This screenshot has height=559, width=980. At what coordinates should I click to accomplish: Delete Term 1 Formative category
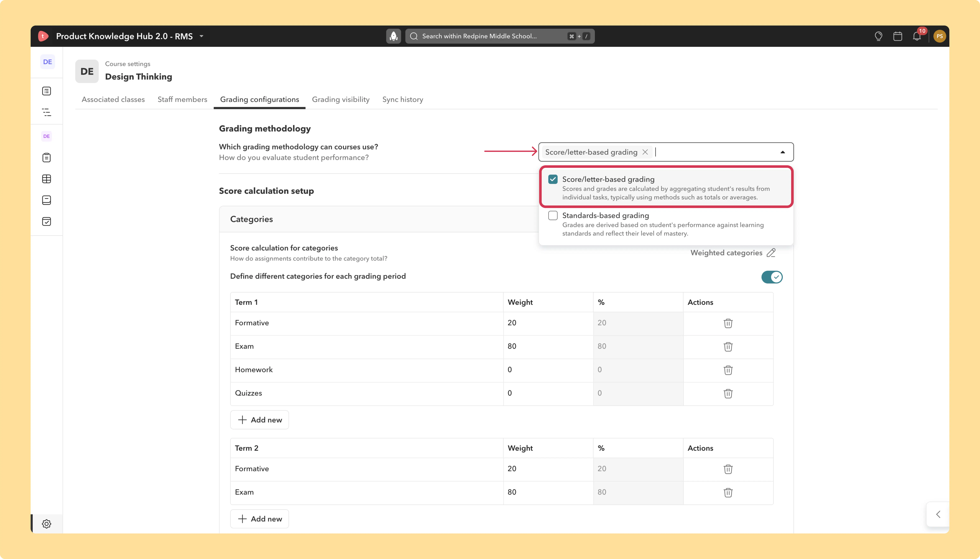(728, 323)
